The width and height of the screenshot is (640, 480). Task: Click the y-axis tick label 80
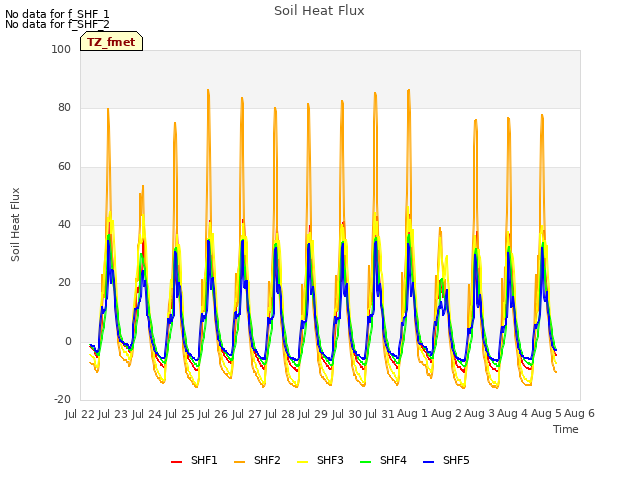coord(64,108)
